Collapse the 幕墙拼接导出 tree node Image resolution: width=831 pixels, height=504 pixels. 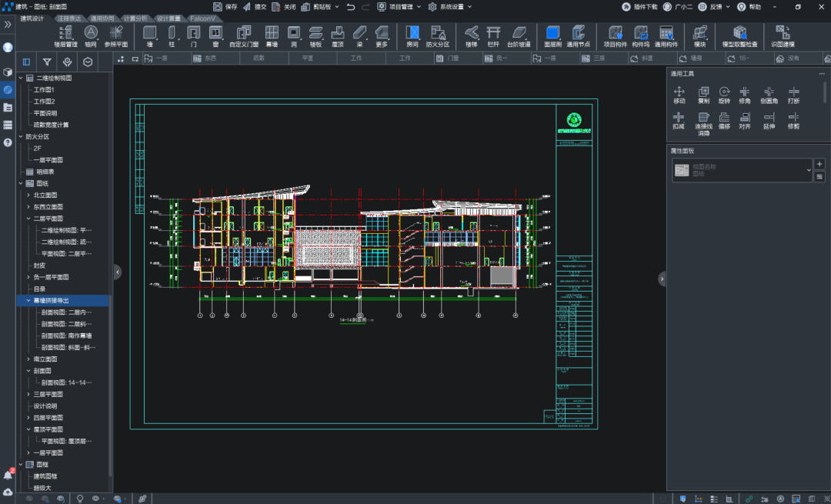click(x=28, y=301)
